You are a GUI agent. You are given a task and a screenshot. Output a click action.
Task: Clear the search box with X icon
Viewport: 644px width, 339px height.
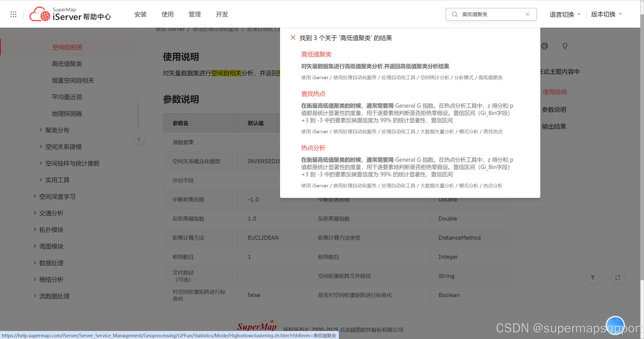[528, 14]
